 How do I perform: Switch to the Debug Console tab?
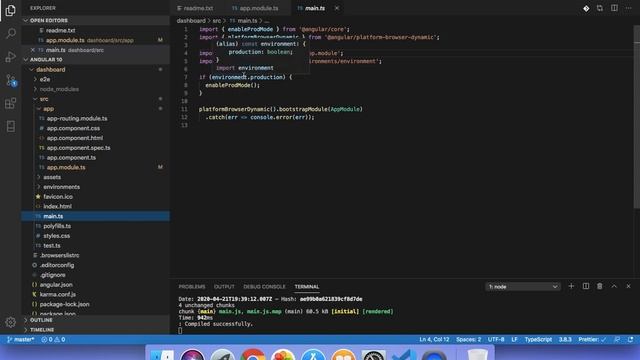pyautogui.click(x=264, y=287)
